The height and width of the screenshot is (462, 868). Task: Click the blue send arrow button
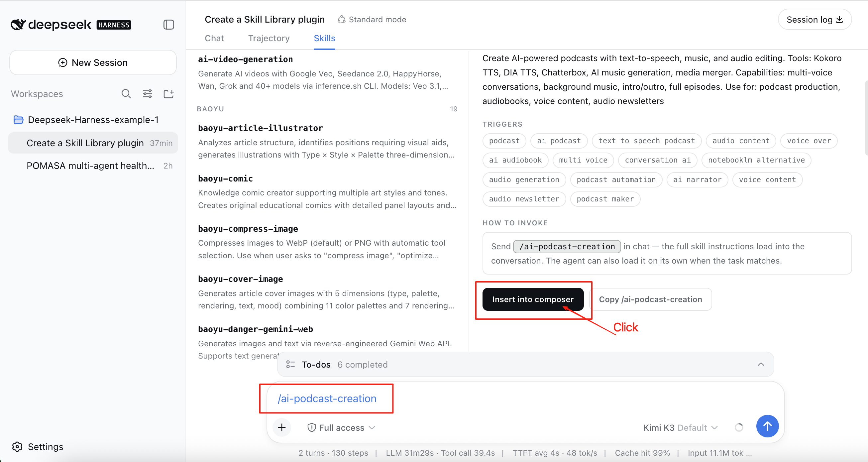(x=767, y=426)
